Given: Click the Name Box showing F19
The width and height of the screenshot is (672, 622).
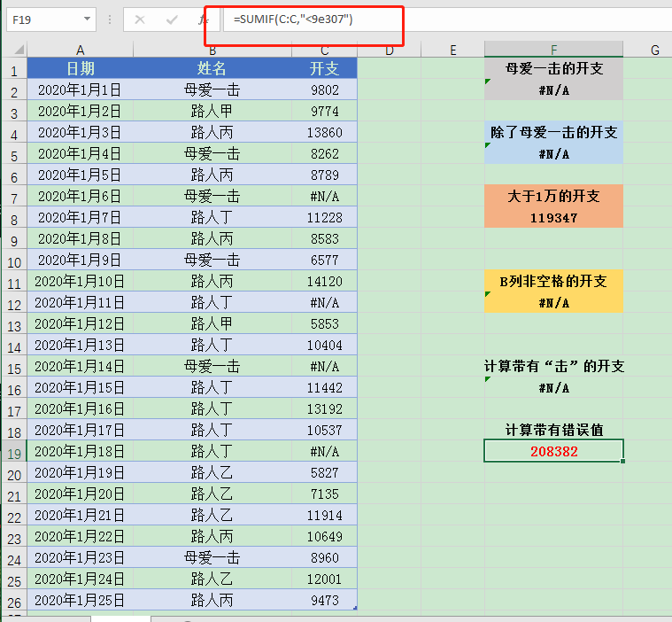Looking at the screenshot, I should (x=44, y=19).
